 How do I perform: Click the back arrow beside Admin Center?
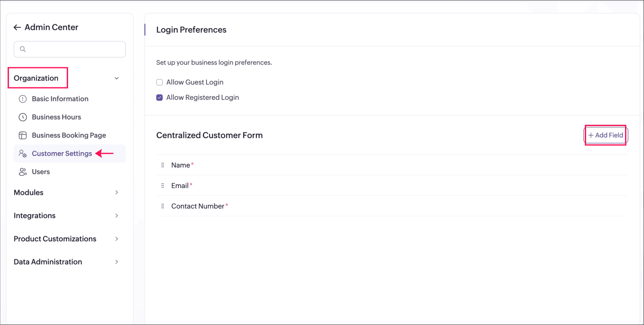tap(17, 27)
